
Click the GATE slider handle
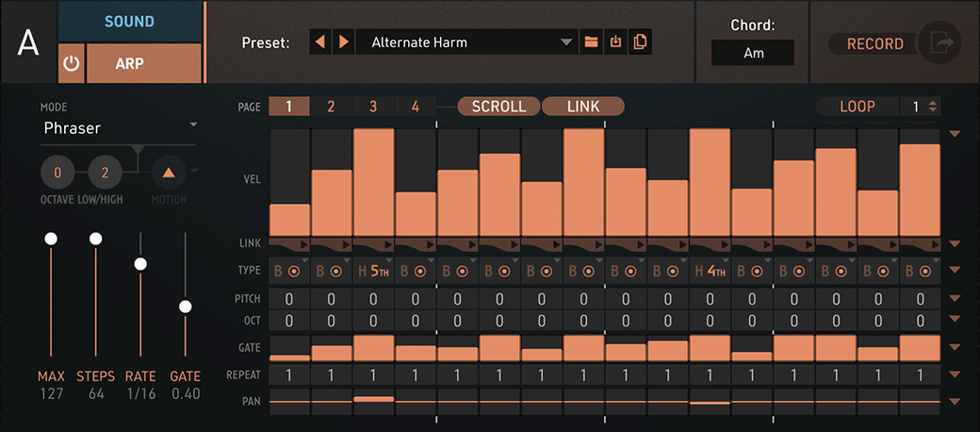[x=186, y=307]
